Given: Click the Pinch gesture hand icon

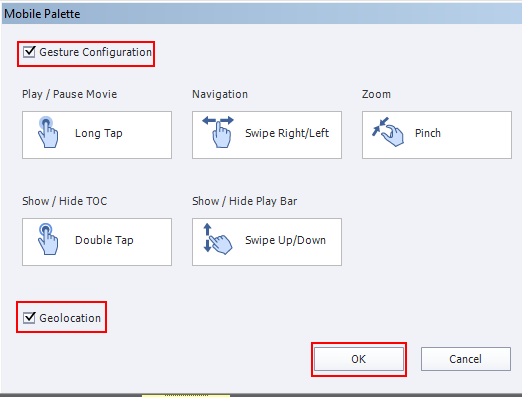Looking at the screenshot, I should click(388, 132).
